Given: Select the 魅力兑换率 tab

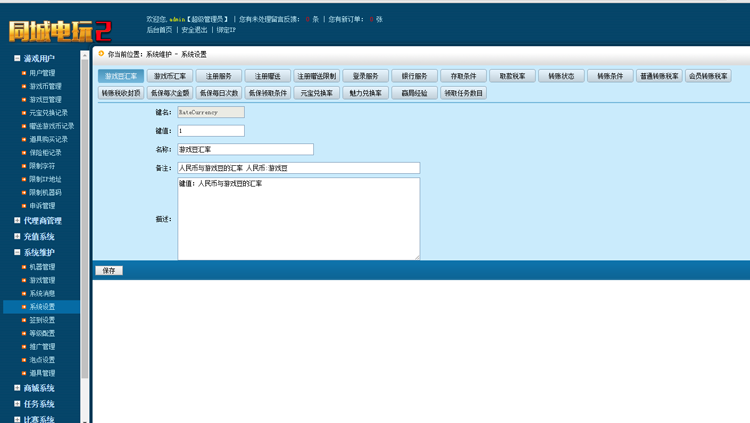Looking at the screenshot, I should pos(366,93).
